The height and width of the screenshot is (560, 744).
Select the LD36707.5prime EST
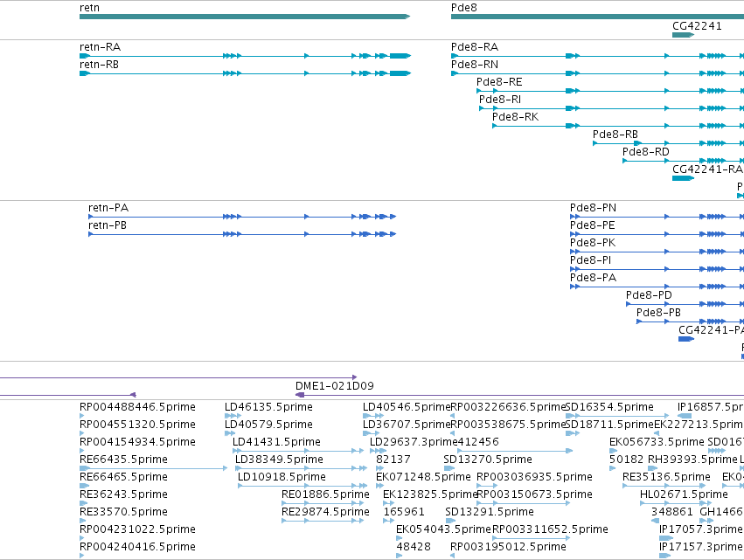pyautogui.click(x=371, y=433)
